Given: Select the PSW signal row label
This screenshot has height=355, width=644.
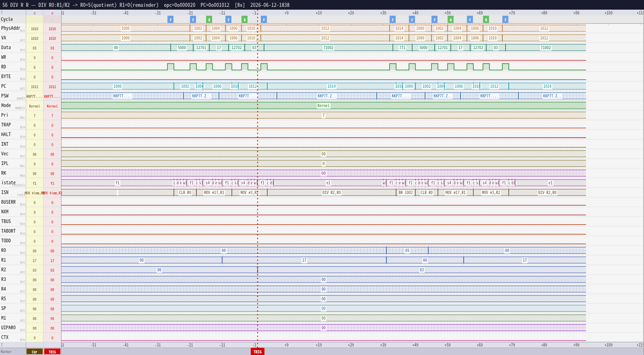Looking at the screenshot, I should (x=5, y=96).
